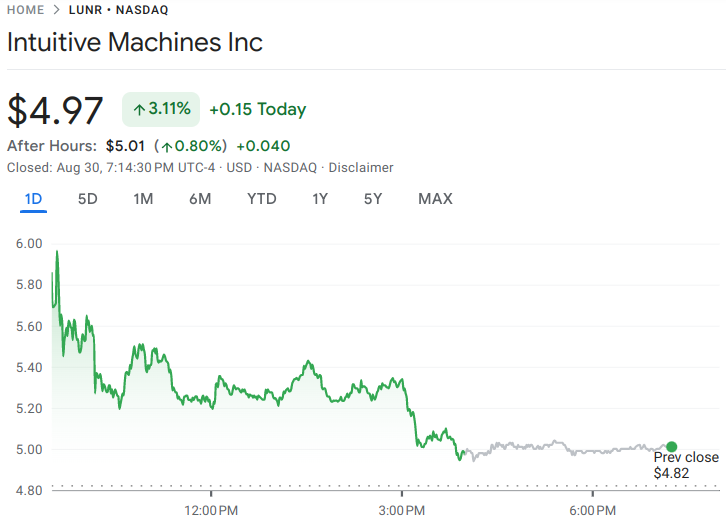The width and height of the screenshot is (726, 516).
Task: Click the Intuitive Machines Inc title
Action: click(135, 43)
